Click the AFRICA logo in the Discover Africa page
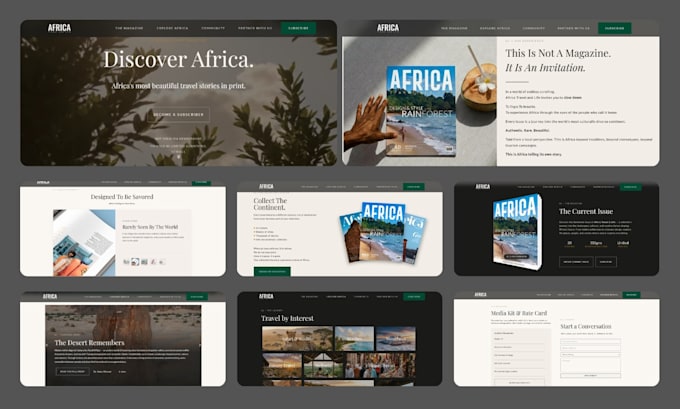This screenshot has height=409, width=680. click(x=59, y=28)
